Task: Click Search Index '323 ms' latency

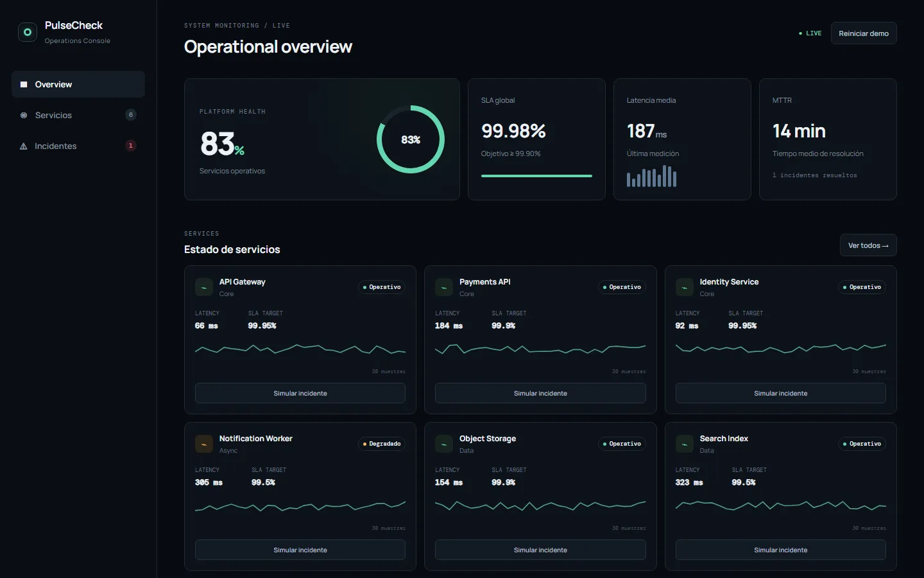Action: [x=689, y=482]
